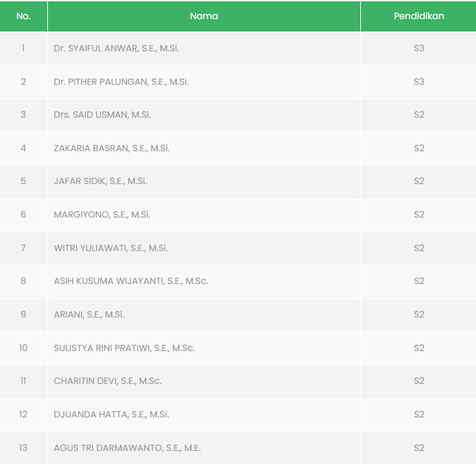Select CHARITIN DEVI row name
Viewport: 476px width, 464px height.
tap(108, 381)
